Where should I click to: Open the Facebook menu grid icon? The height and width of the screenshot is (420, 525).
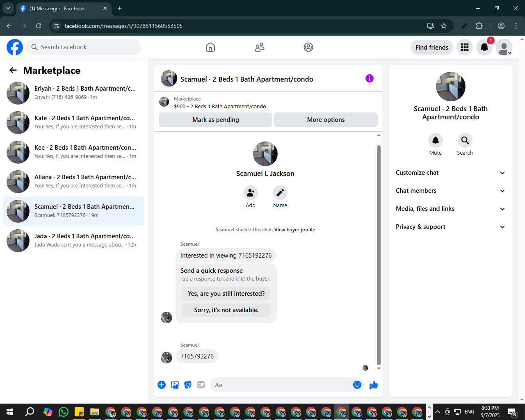pyautogui.click(x=465, y=47)
